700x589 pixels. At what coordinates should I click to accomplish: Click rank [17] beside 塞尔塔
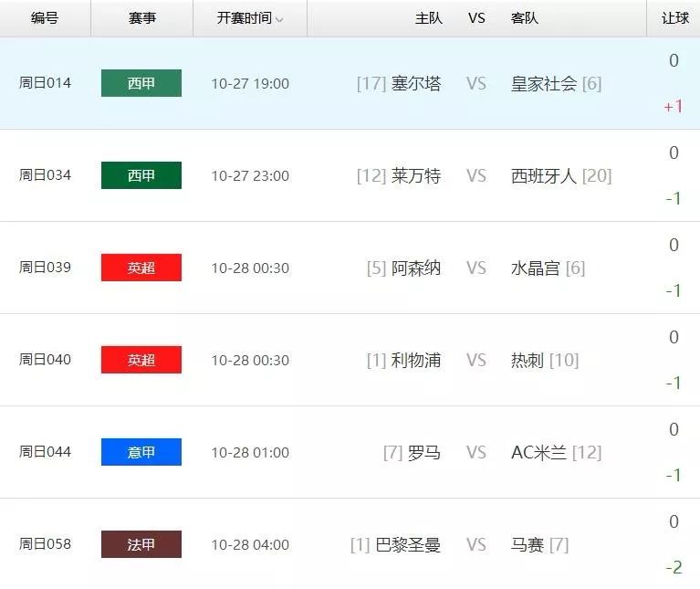(x=371, y=83)
